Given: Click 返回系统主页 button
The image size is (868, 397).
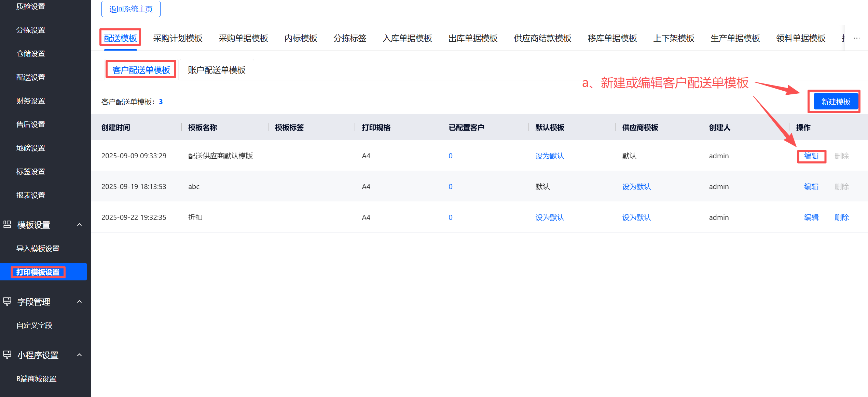Looking at the screenshot, I should point(131,9).
